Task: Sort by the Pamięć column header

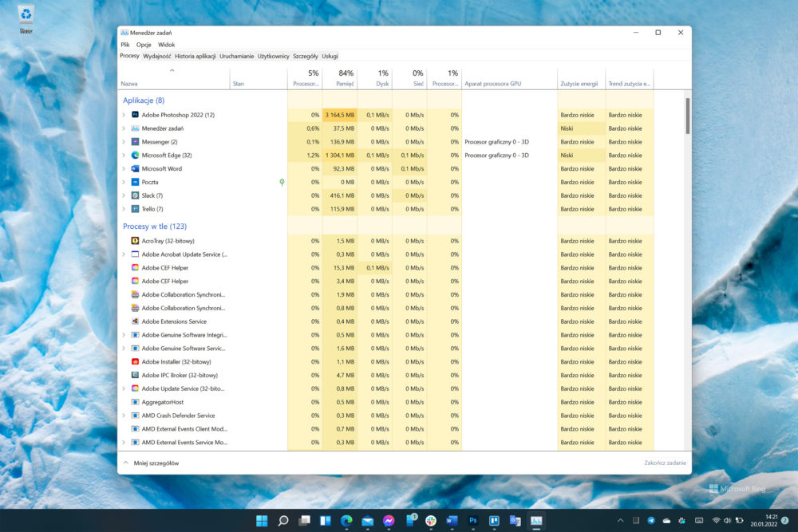Action: coord(340,78)
